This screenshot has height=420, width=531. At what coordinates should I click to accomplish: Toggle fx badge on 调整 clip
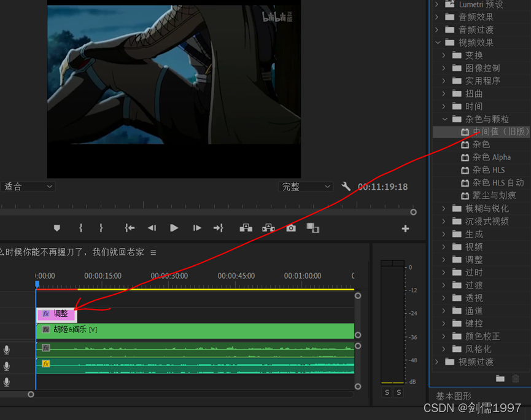point(46,314)
